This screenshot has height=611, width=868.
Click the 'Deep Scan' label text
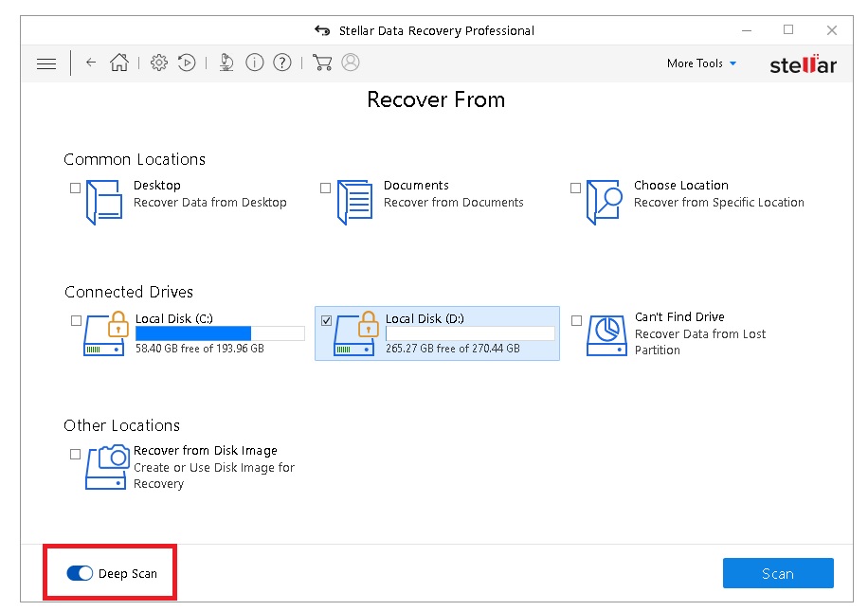point(128,574)
